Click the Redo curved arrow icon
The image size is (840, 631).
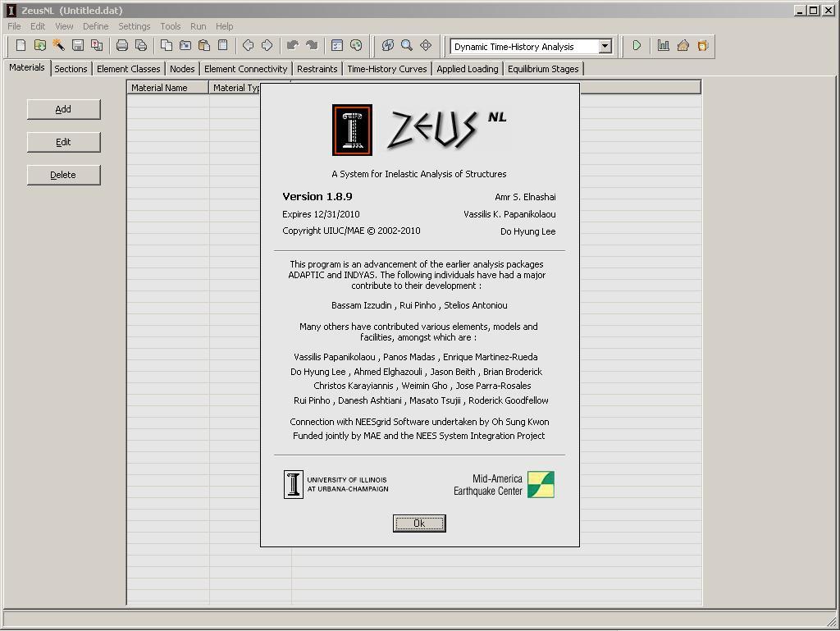(311, 45)
